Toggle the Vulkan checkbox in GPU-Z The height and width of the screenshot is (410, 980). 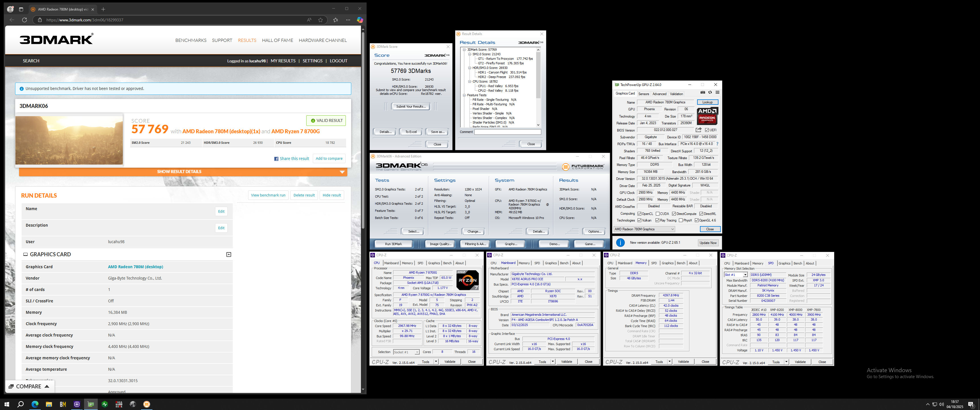(x=640, y=221)
